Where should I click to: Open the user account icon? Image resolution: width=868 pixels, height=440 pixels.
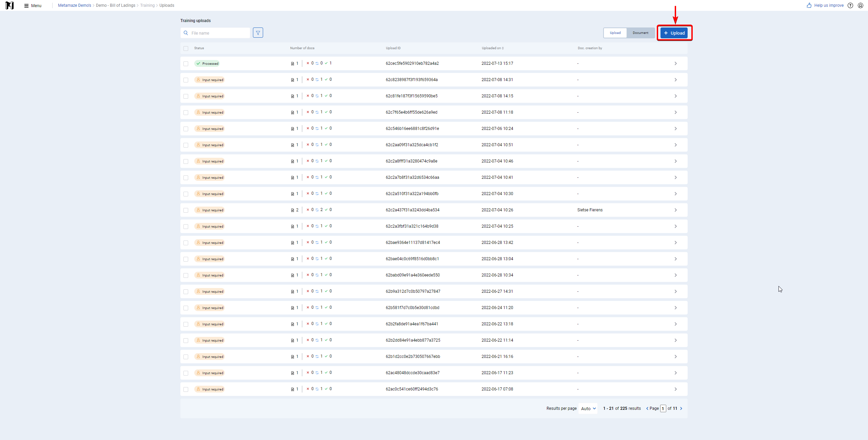point(861,5)
